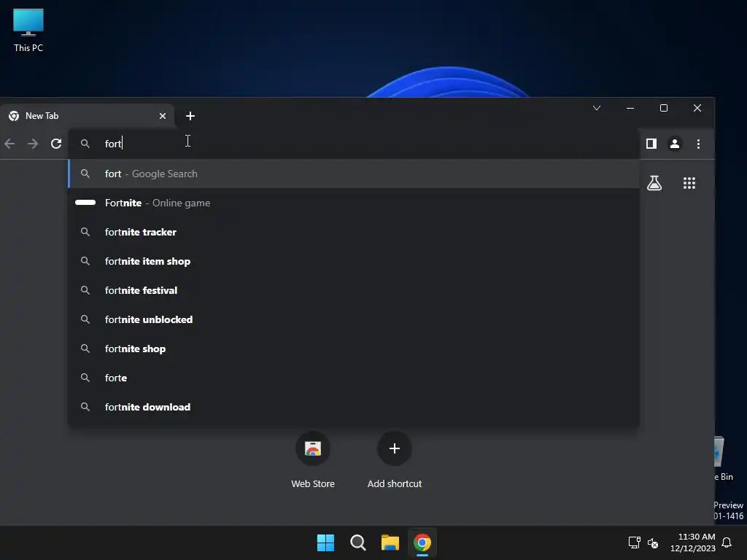The height and width of the screenshot is (560, 747).
Task: Open the network status tray icon
Action: pos(634,542)
